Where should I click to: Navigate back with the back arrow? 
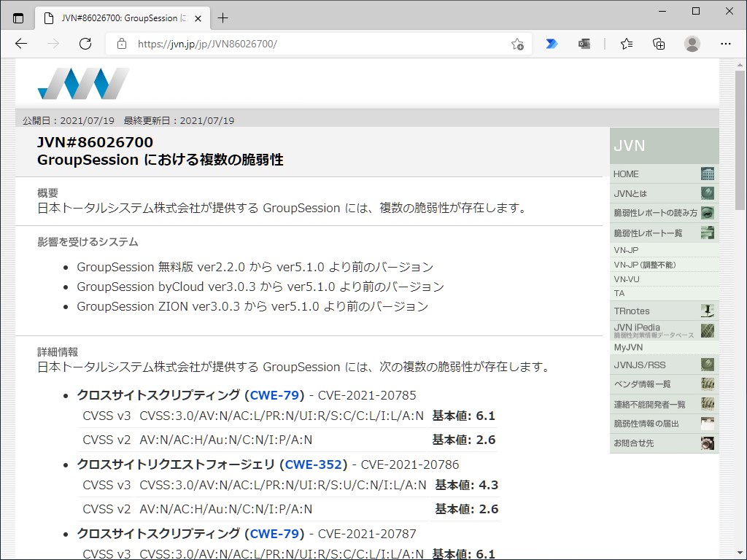[x=20, y=44]
